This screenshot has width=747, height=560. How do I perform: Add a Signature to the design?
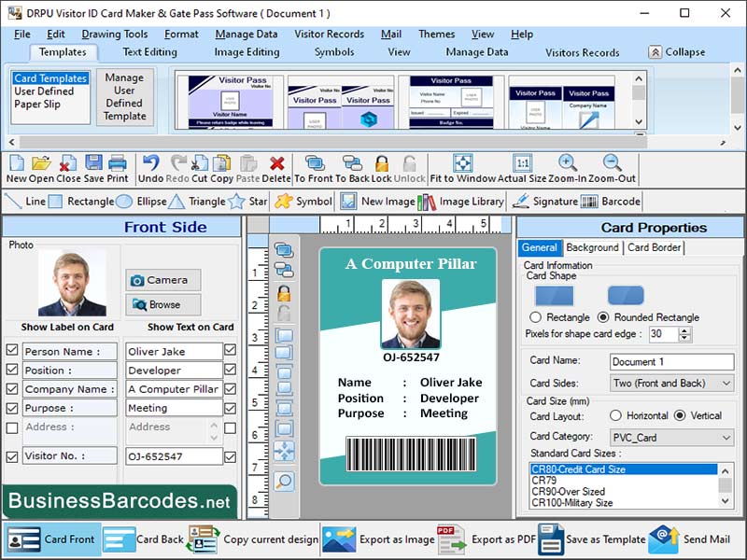(551, 201)
